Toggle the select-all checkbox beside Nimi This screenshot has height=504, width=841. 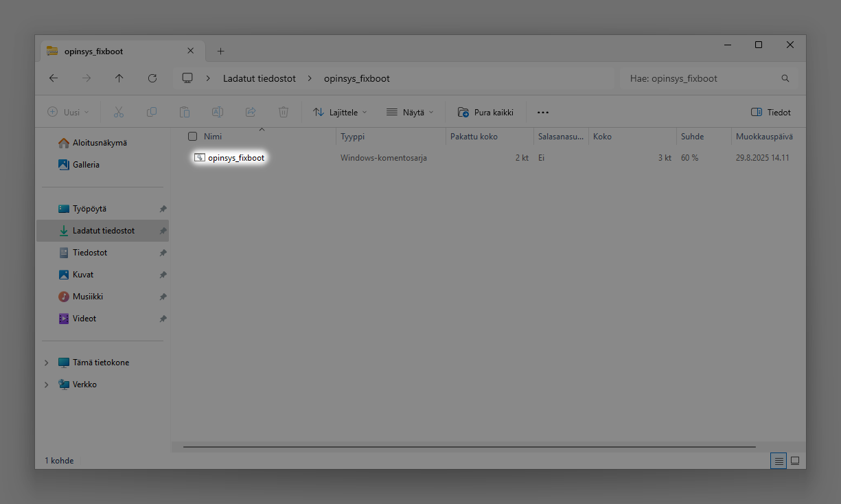point(193,137)
